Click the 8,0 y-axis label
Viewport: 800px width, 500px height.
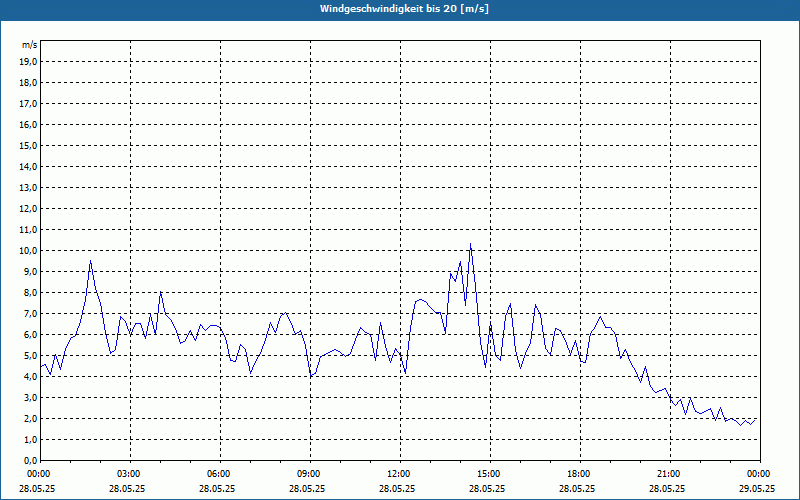pos(31,292)
